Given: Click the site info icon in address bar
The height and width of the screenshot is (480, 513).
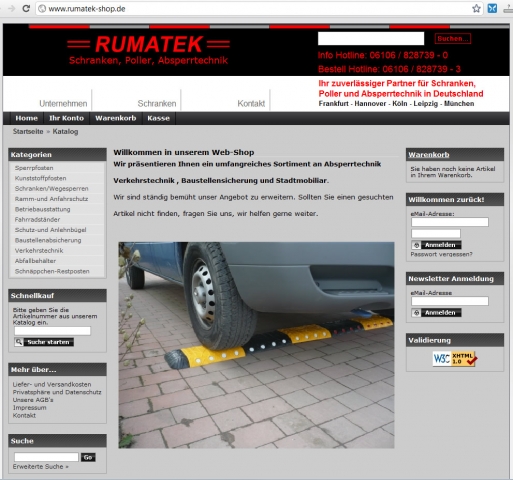Looking at the screenshot, I should [42, 9].
